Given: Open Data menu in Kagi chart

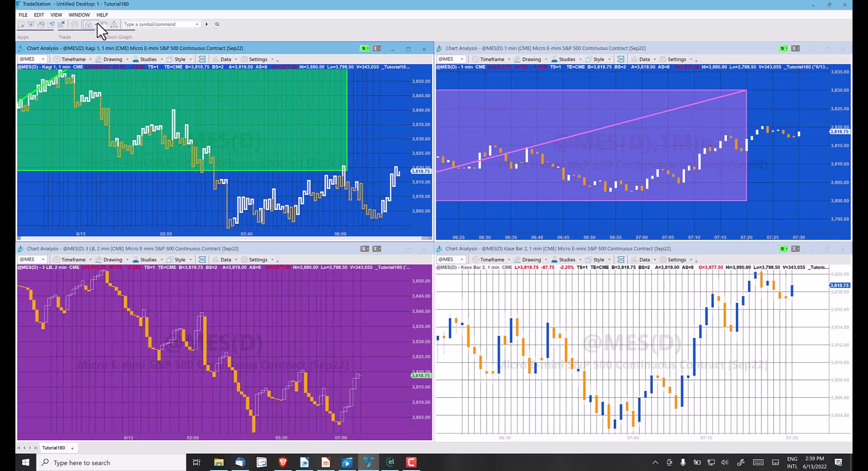Looking at the screenshot, I should (225, 59).
